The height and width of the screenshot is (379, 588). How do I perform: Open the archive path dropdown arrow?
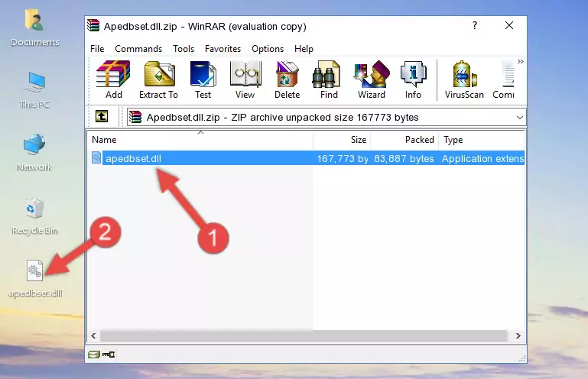pyautogui.click(x=519, y=118)
